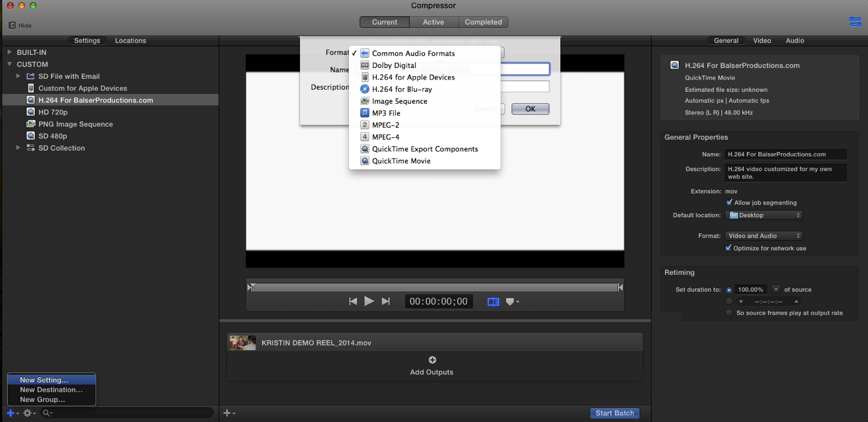Image resolution: width=868 pixels, height=422 pixels.
Task: Jump to previous marker in preview
Action: [353, 301]
